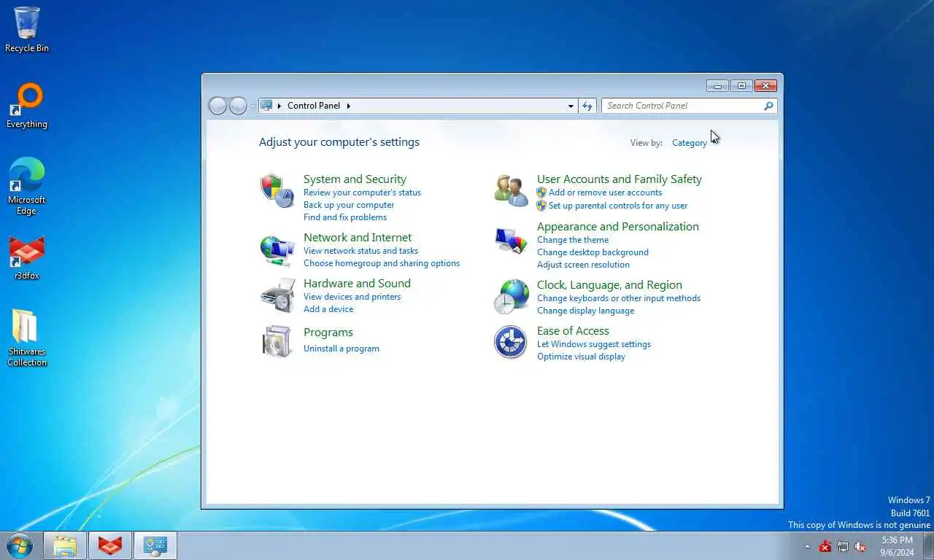
Task: Click the Control Panel breadcrumb text
Action: click(x=314, y=106)
